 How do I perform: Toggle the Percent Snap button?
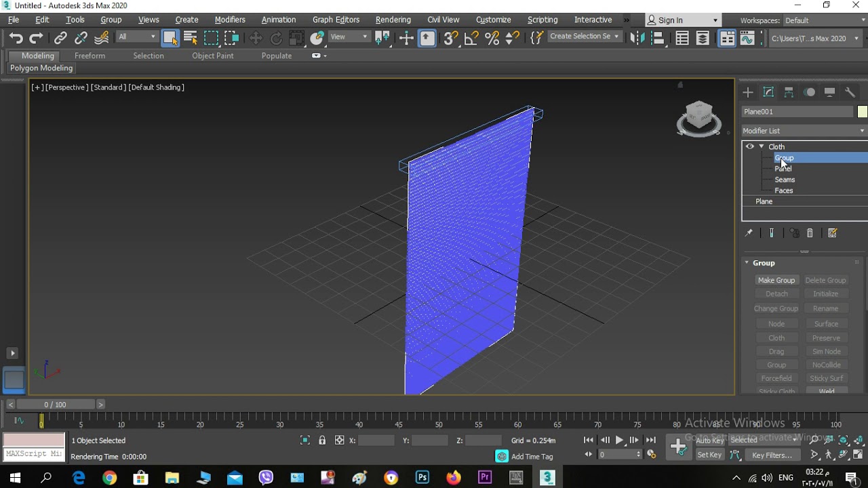tap(492, 39)
